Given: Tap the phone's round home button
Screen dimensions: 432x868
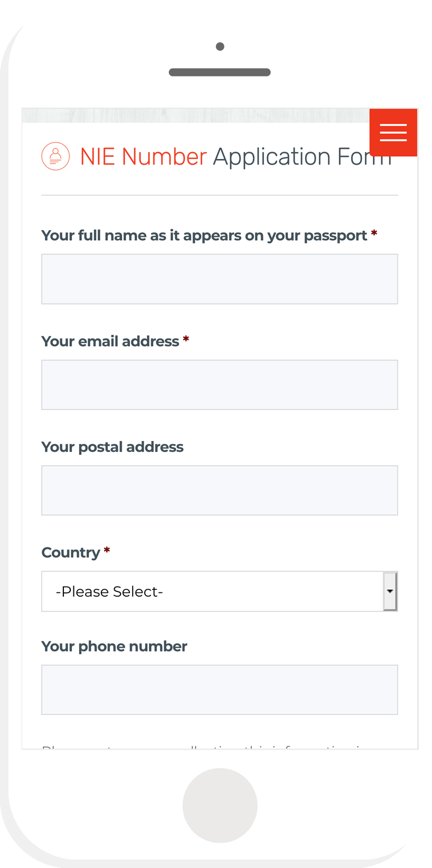Looking at the screenshot, I should [x=220, y=805].
